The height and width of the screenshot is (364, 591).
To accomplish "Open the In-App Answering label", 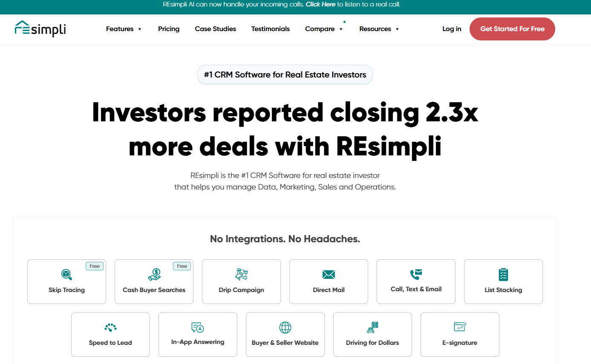I will pyautogui.click(x=198, y=342).
